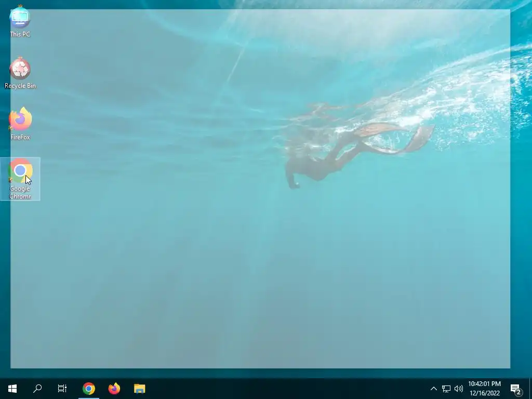Launch Chrome from the taskbar
The width and height of the screenshot is (532, 399).
click(88, 389)
